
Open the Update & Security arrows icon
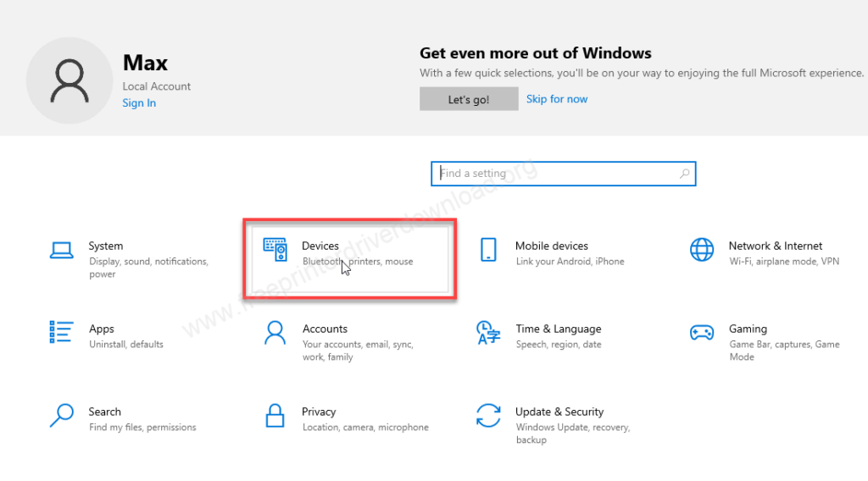pos(488,415)
